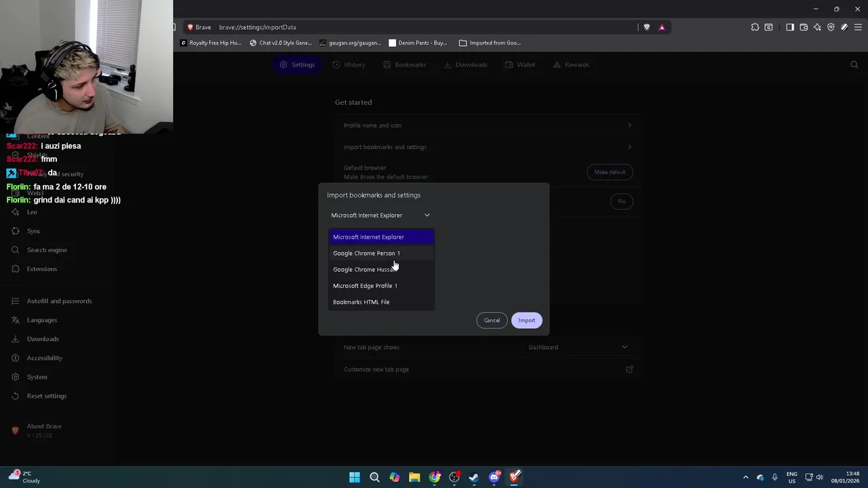The image size is (868, 488).
Task: Switch to the History tab
Action: click(x=349, y=64)
